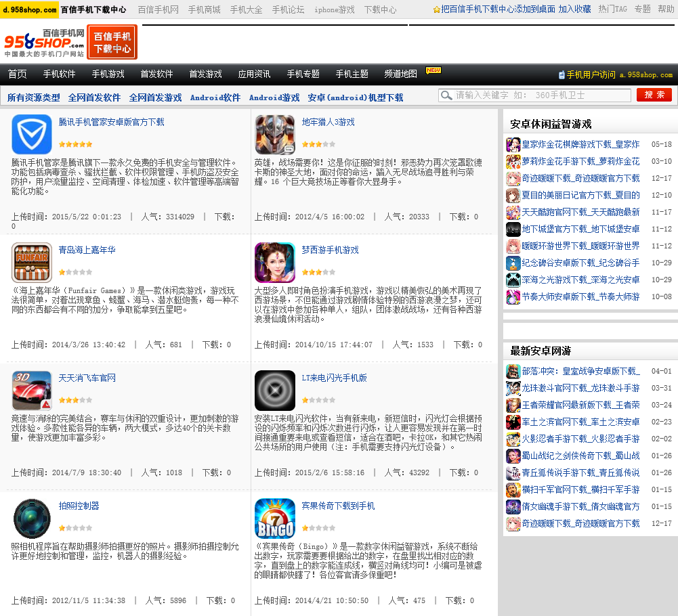678x616 pixels.
Task: Select the 全网首发软件 filter tab
Action: 94,97
